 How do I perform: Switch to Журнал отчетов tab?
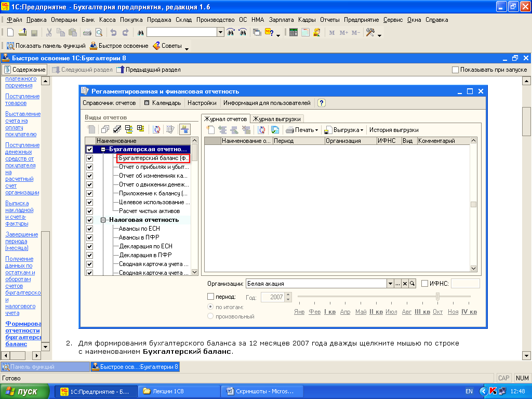225,119
